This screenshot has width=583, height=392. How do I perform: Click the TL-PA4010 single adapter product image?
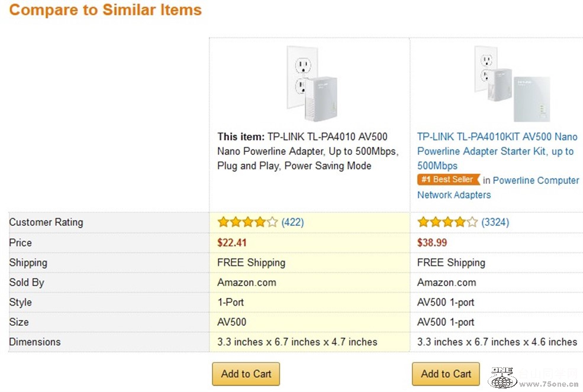pyautogui.click(x=311, y=83)
